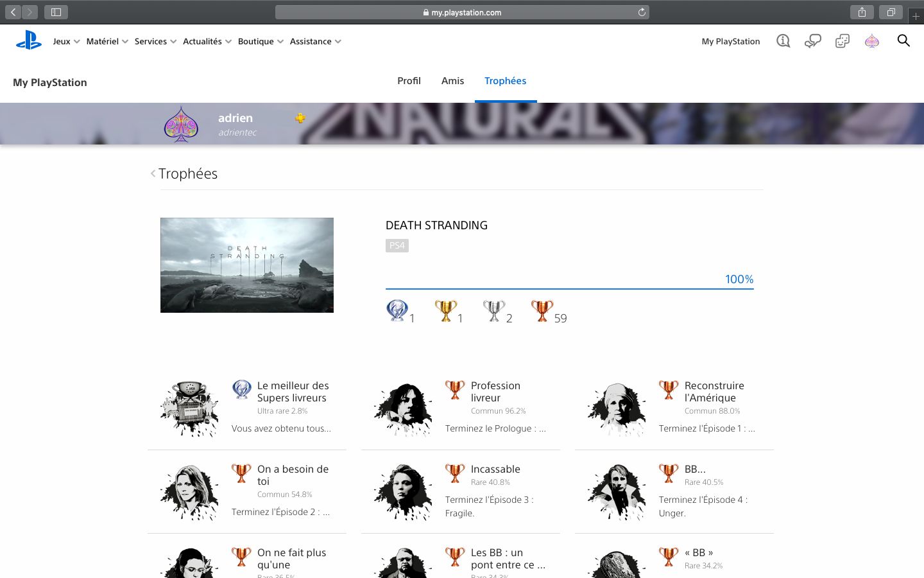Click bronze icon for On ne fait plus qu'une
924x578 pixels.
pyautogui.click(x=241, y=556)
